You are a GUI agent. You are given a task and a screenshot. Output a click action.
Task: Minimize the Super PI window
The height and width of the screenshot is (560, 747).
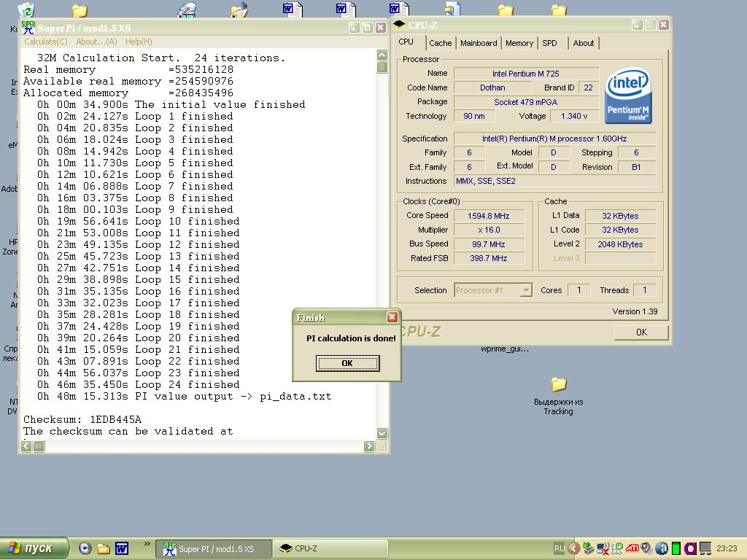[x=354, y=28]
